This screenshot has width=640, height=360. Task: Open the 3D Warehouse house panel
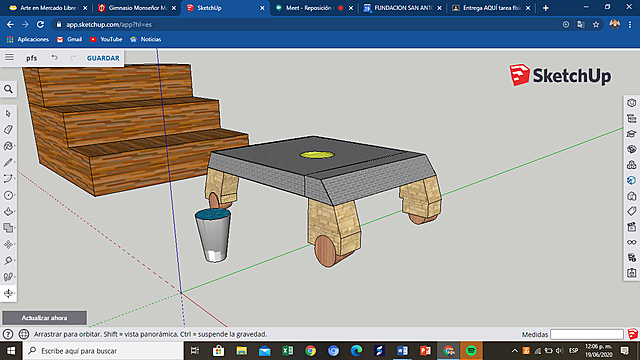coord(631,196)
